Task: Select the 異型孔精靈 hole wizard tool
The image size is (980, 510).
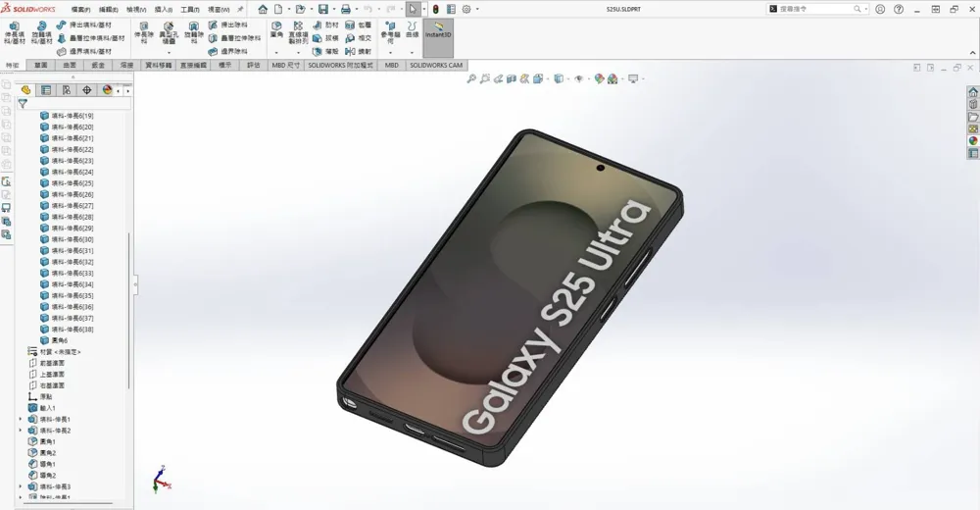Action: click(169, 33)
